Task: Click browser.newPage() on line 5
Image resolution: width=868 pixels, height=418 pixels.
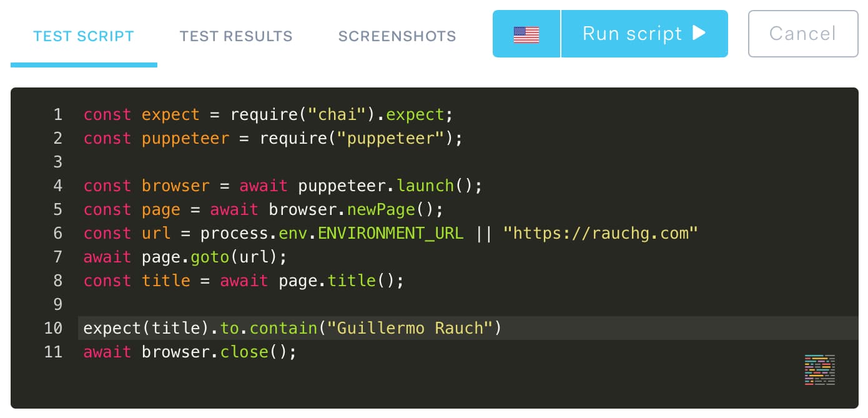Action: click(355, 209)
